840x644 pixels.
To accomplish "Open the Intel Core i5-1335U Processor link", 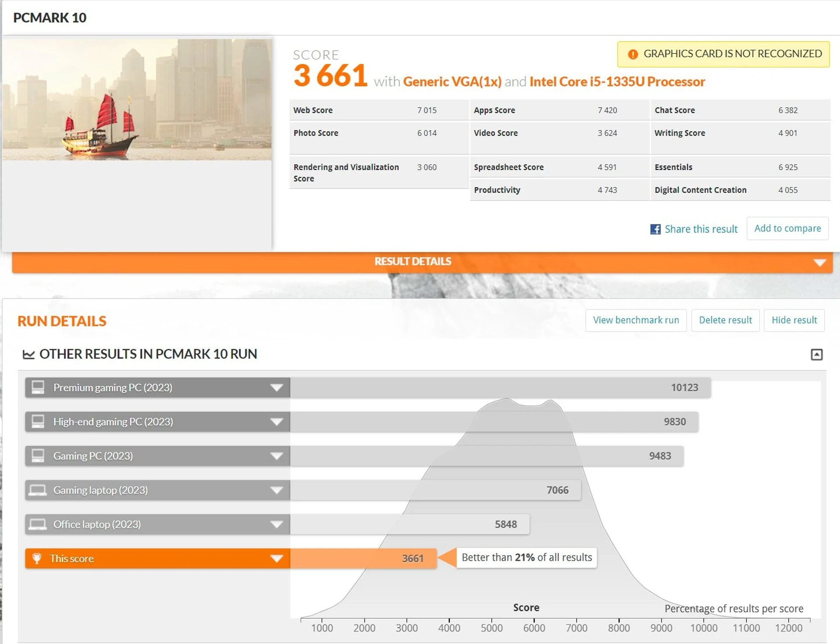I will click(617, 82).
